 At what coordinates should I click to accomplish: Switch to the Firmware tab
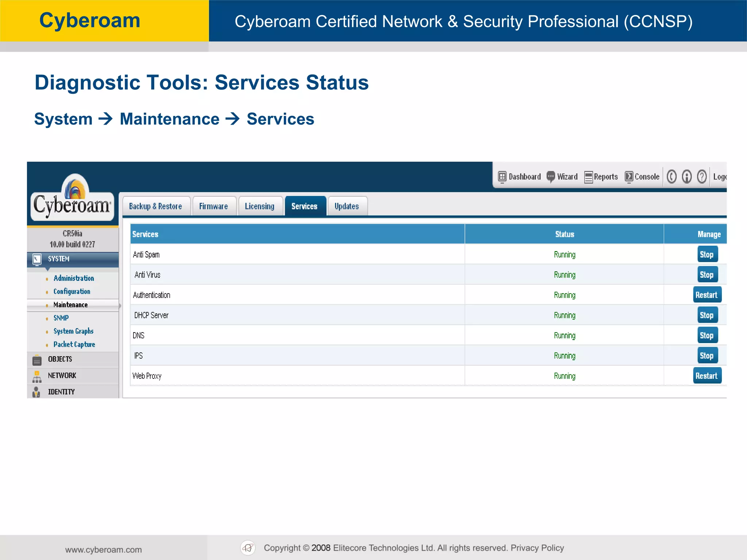pos(214,206)
